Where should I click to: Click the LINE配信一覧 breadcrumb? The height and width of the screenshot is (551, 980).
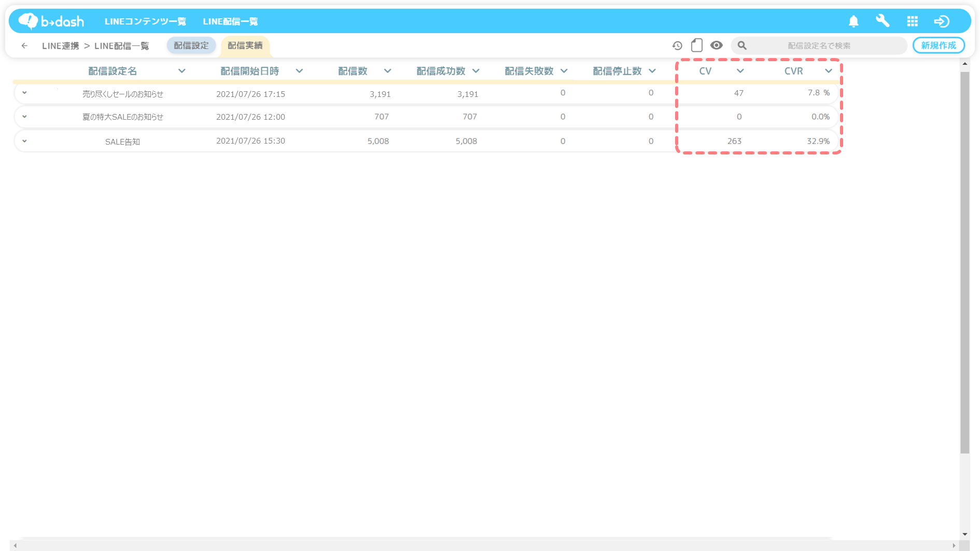coord(122,46)
